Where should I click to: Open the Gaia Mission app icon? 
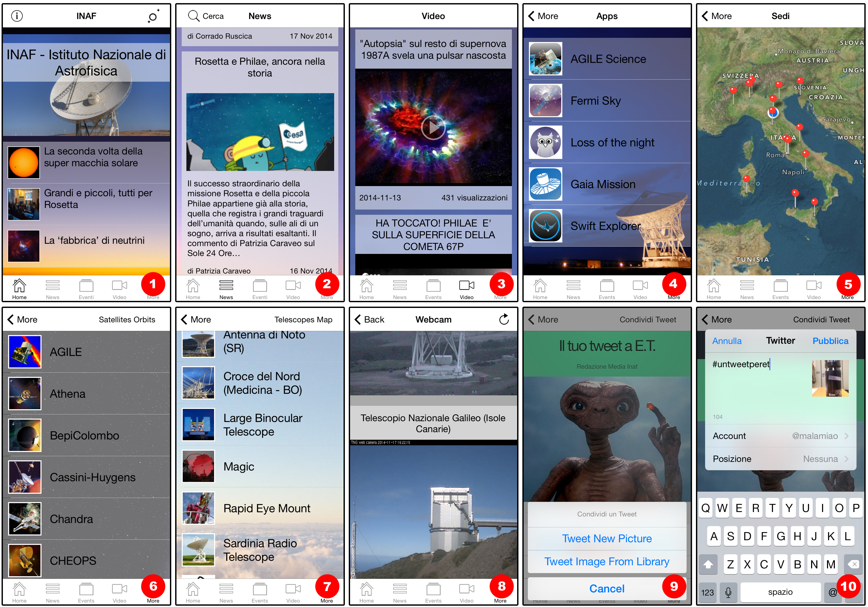[x=545, y=184]
